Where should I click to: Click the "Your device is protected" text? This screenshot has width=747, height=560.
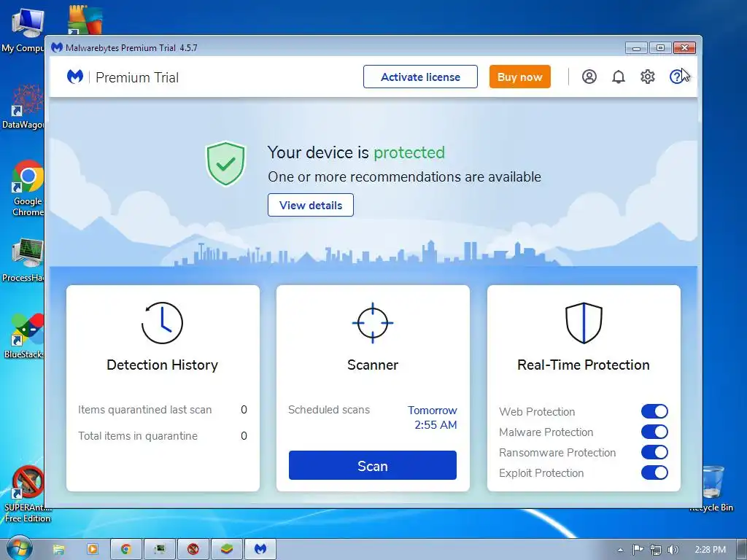click(x=356, y=152)
